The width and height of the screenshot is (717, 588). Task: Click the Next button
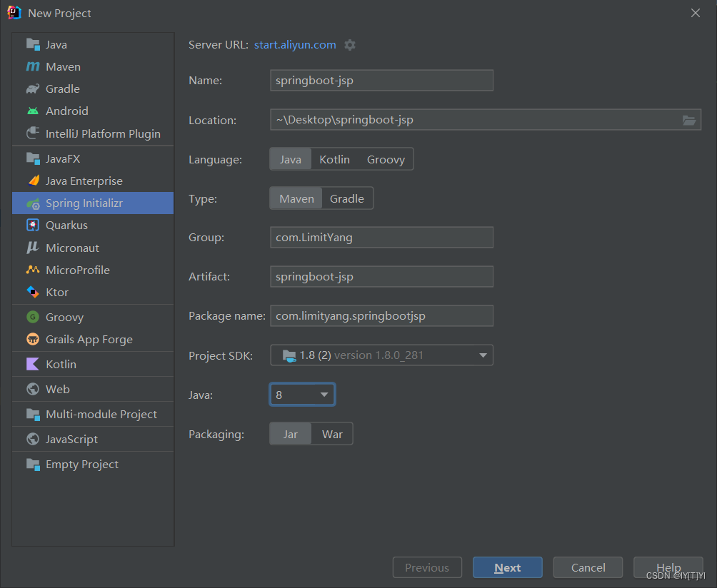[508, 567]
